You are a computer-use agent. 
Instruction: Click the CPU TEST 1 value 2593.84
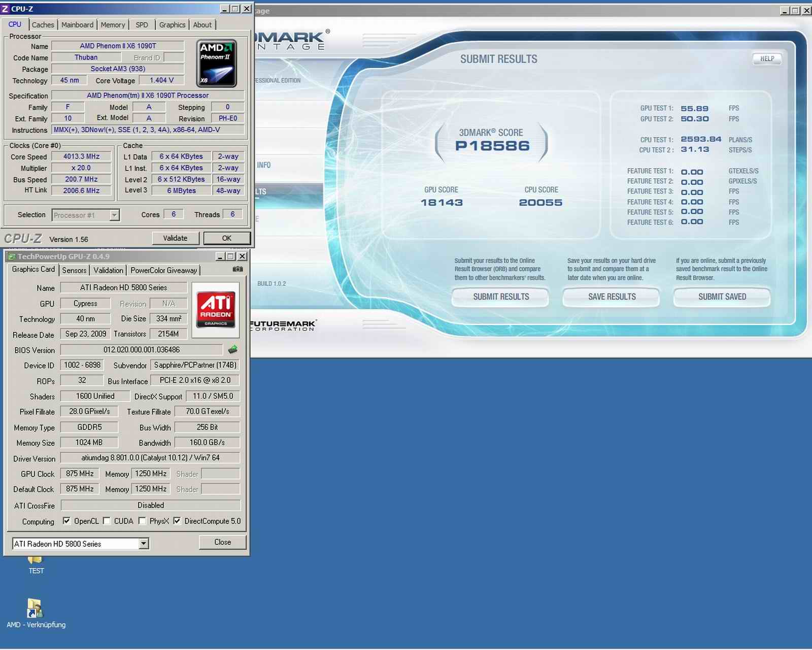pos(701,139)
